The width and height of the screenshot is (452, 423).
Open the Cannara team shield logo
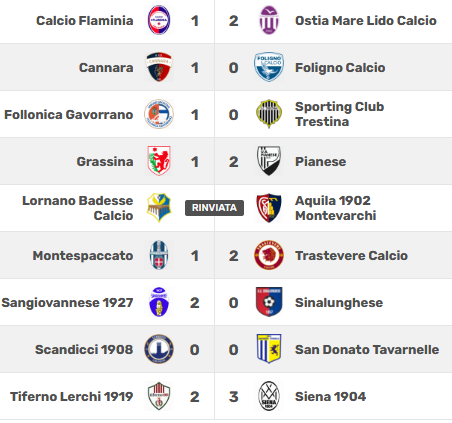tap(159, 67)
